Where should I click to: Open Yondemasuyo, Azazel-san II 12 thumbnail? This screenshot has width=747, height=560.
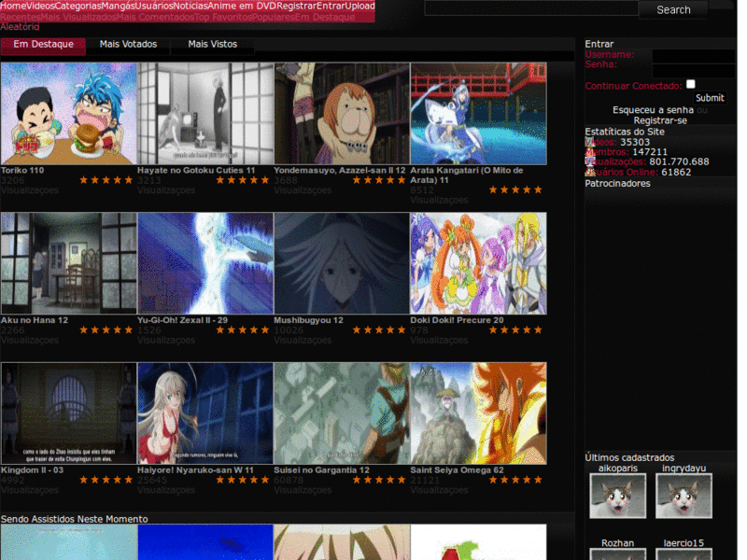[342, 114]
